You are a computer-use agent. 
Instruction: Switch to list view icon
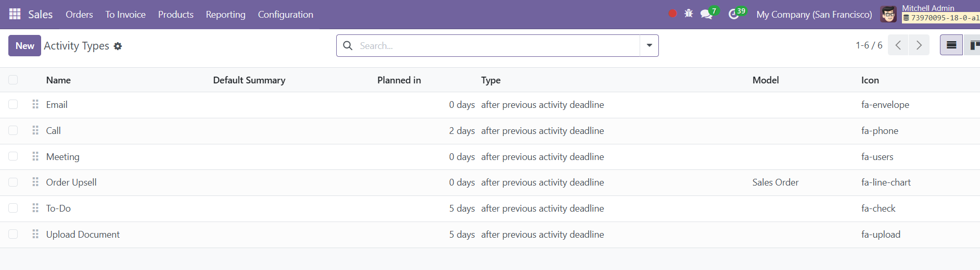(951, 45)
